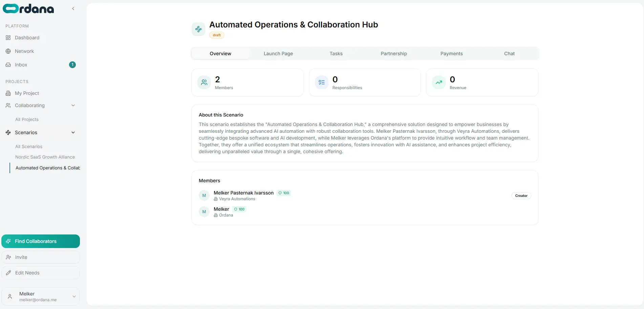Open the Tasks tab
The image size is (644, 309).
click(x=336, y=54)
